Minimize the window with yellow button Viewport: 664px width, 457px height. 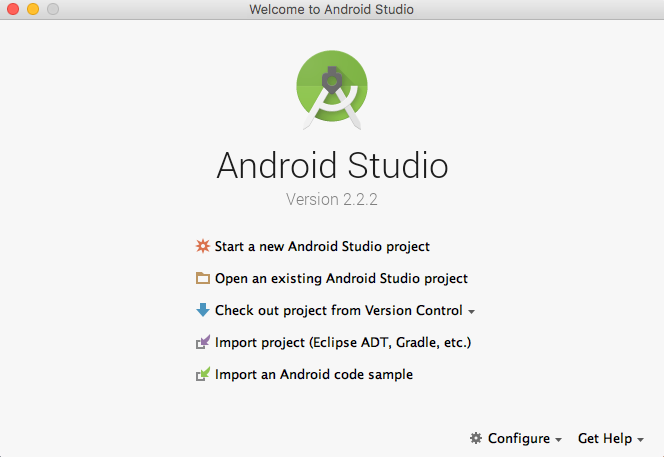point(33,9)
